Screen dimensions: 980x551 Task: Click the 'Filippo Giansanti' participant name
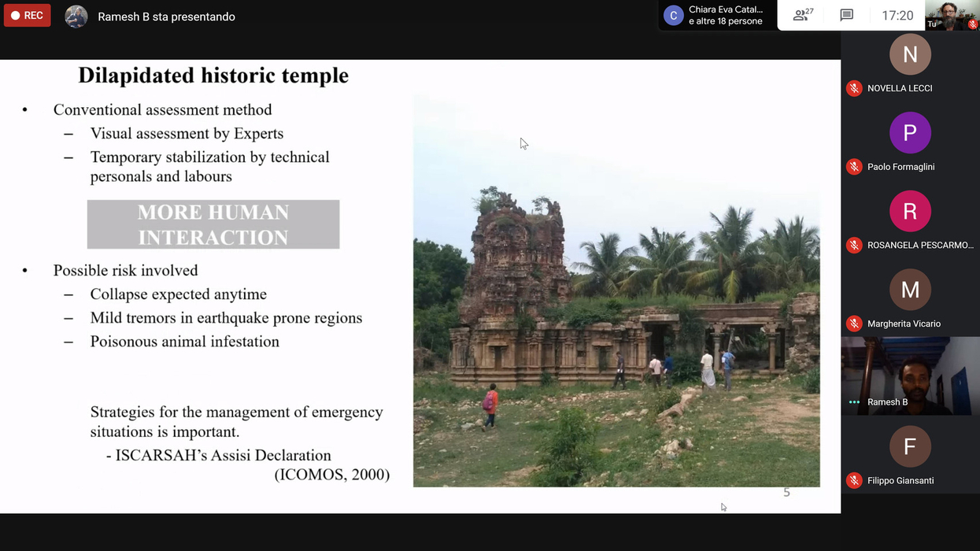pos(900,480)
